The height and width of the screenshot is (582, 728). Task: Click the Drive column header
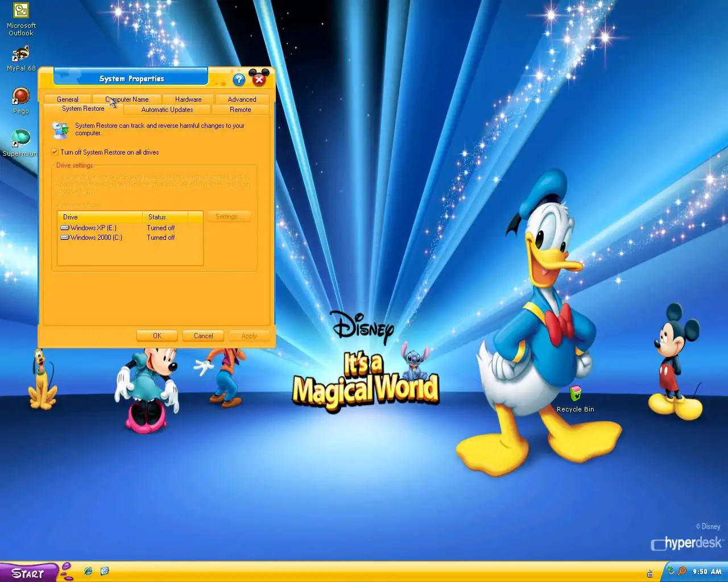tap(100, 217)
